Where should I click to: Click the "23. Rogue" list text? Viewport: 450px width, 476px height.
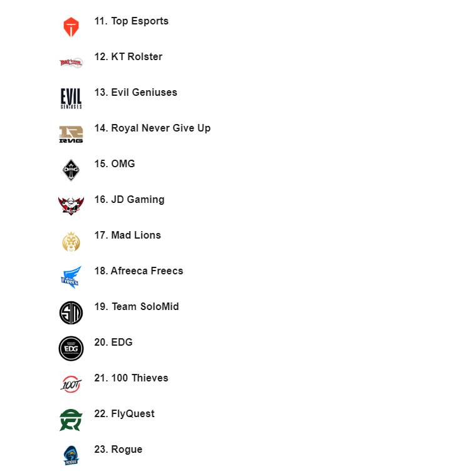118,450
